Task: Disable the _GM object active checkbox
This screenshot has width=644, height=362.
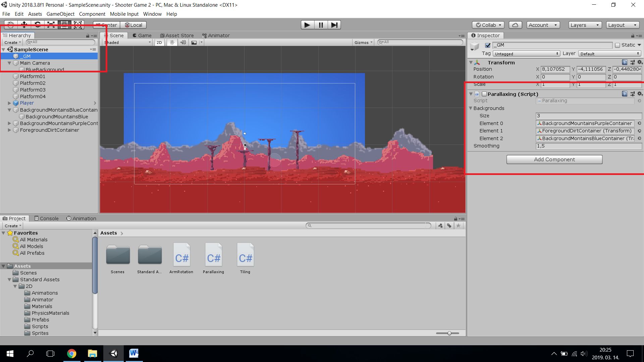Action: [x=488, y=45]
